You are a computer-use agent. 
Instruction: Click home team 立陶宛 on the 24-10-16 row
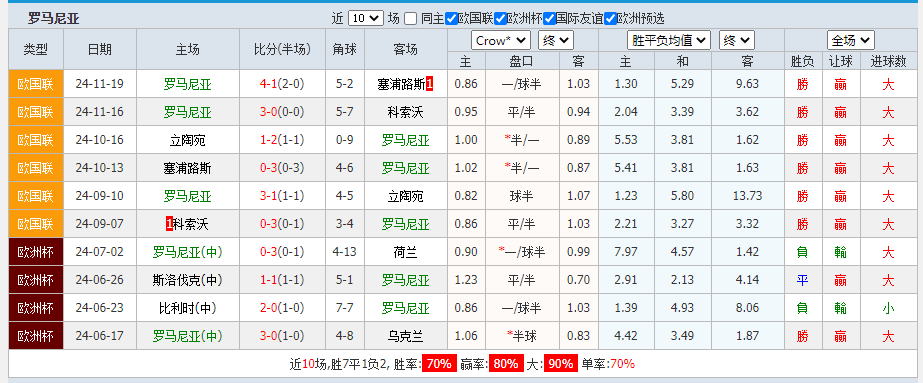pos(187,140)
